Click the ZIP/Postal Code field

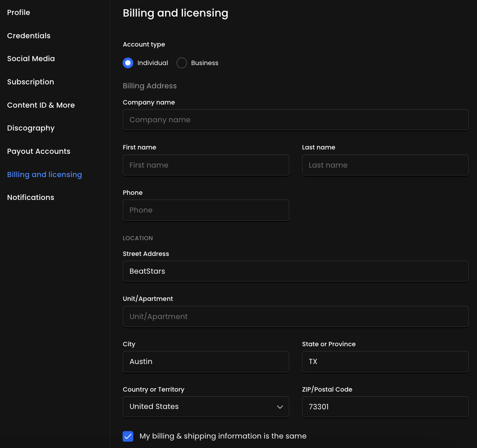[x=385, y=407]
